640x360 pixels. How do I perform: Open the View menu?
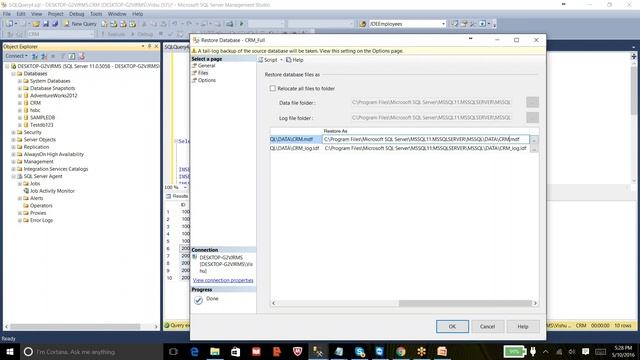(36, 14)
